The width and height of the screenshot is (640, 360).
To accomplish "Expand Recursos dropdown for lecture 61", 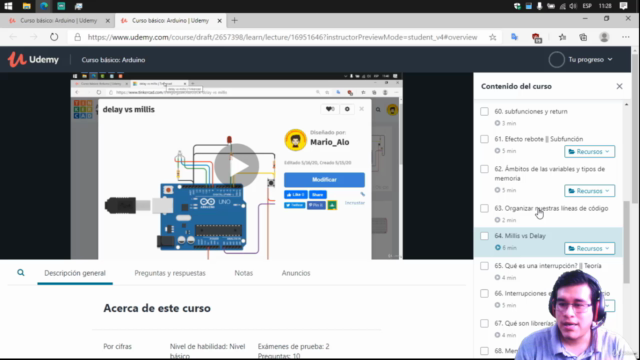I will pos(589,151).
